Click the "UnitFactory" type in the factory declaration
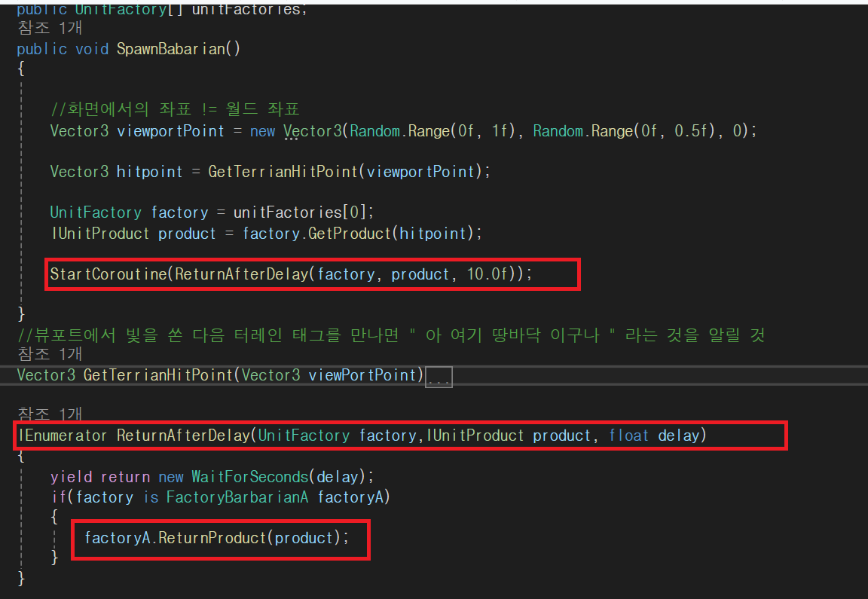The image size is (868, 599). (x=96, y=212)
